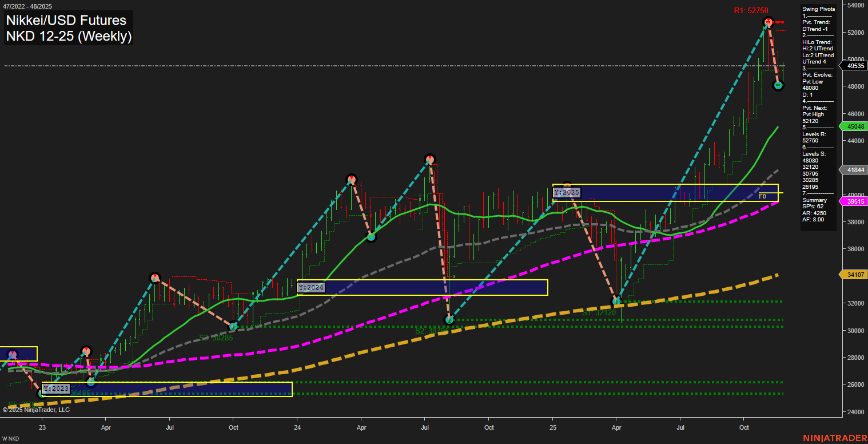Click the 24000 price axis label
Image resolution: width=868 pixels, height=444 pixels.
click(855, 412)
